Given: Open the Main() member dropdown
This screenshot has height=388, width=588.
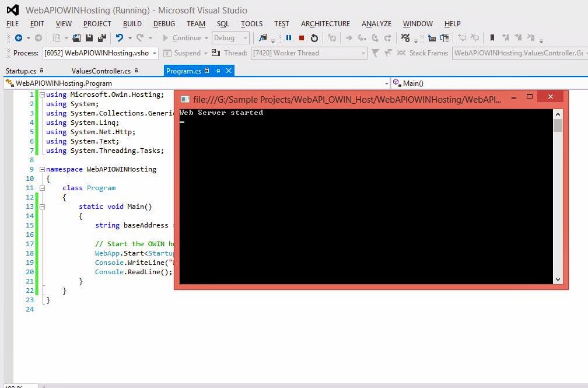Looking at the screenshot, I should tap(490, 83).
